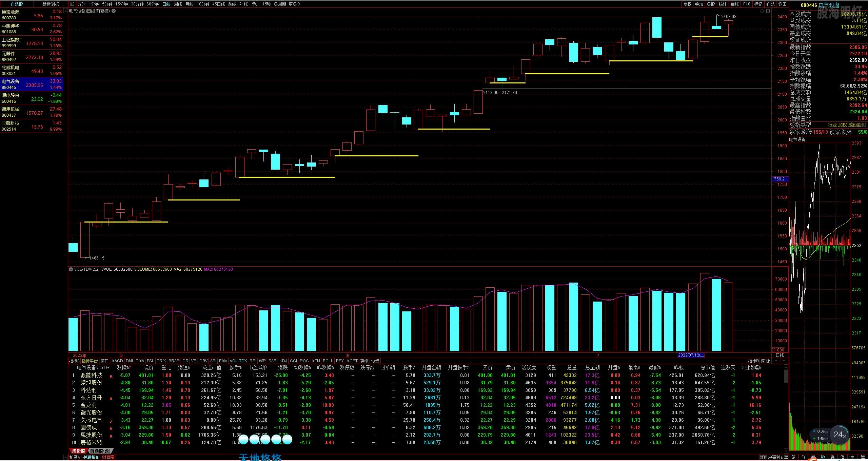Screen dimensions: 868x461
Task: Open the 模板 template button
Action: click(x=766, y=361)
